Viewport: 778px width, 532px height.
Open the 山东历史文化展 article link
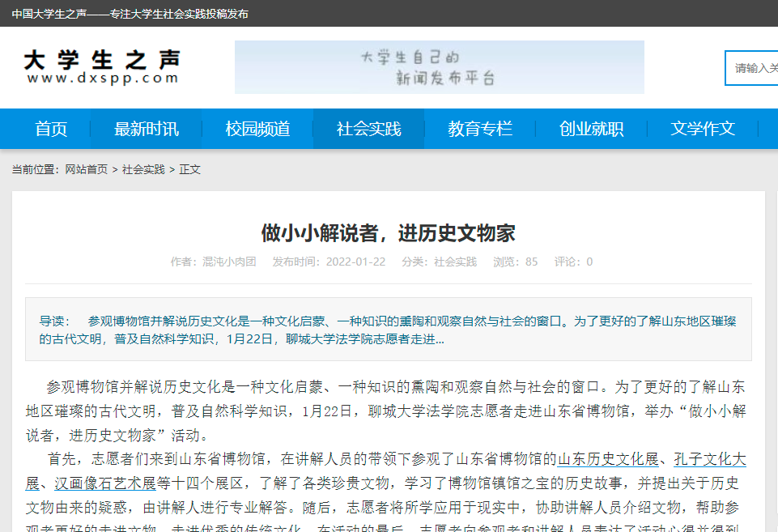tap(608, 460)
